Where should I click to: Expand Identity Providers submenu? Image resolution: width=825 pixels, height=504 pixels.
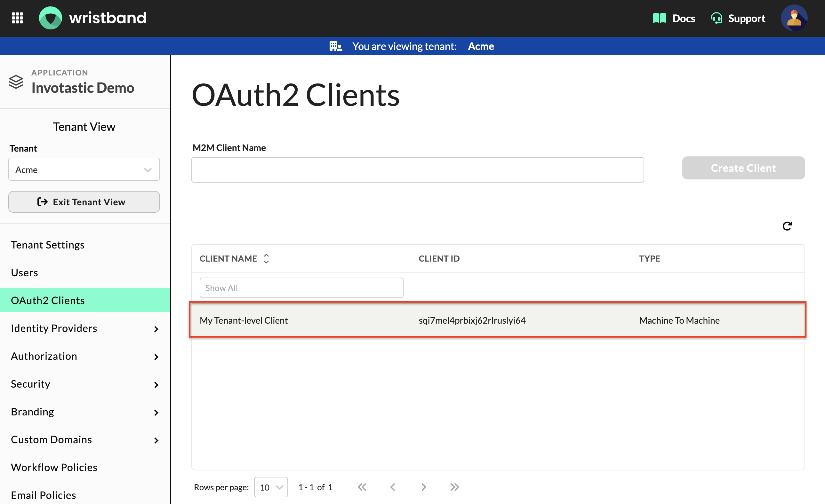[156, 329]
